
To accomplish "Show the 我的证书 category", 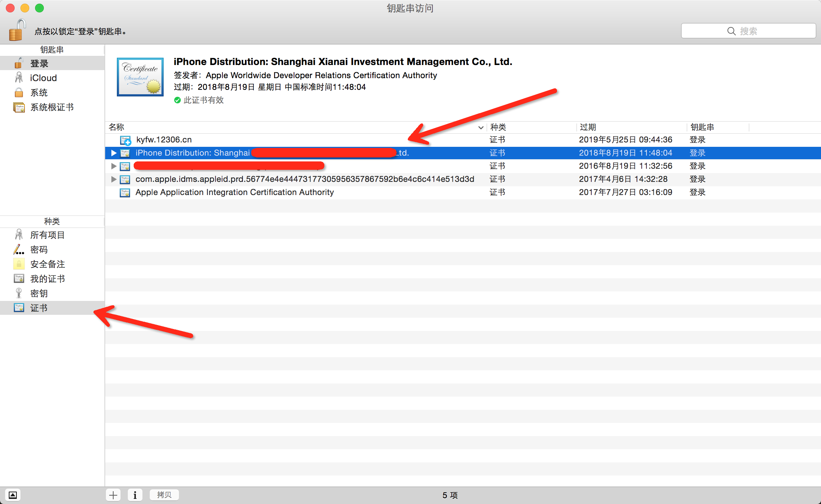I will [x=52, y=279].
